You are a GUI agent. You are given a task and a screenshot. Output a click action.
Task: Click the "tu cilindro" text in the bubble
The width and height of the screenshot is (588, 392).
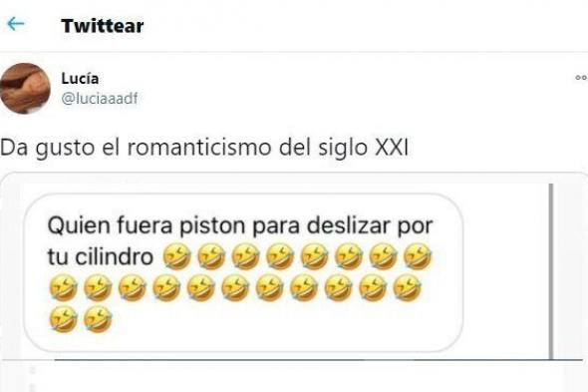(101, 256)
